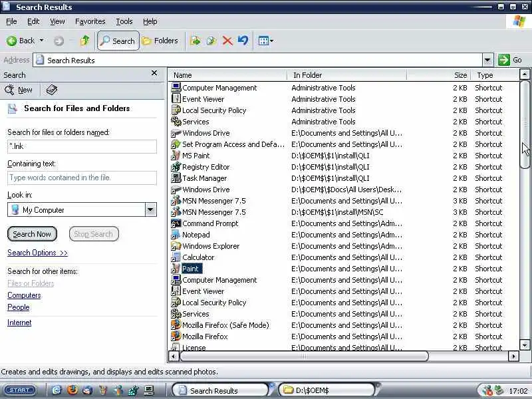Click the Search Now button

pyautogui.click(x=32, y=234)
